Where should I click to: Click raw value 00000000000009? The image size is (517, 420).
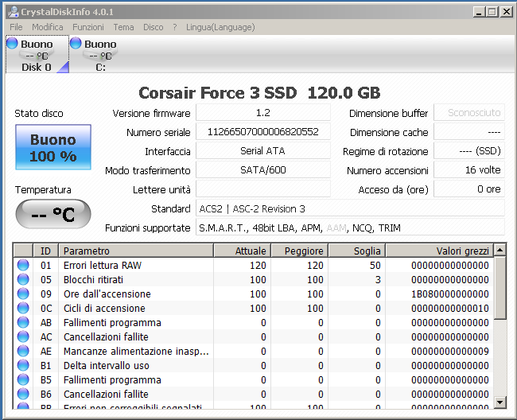tap(449, 351)
